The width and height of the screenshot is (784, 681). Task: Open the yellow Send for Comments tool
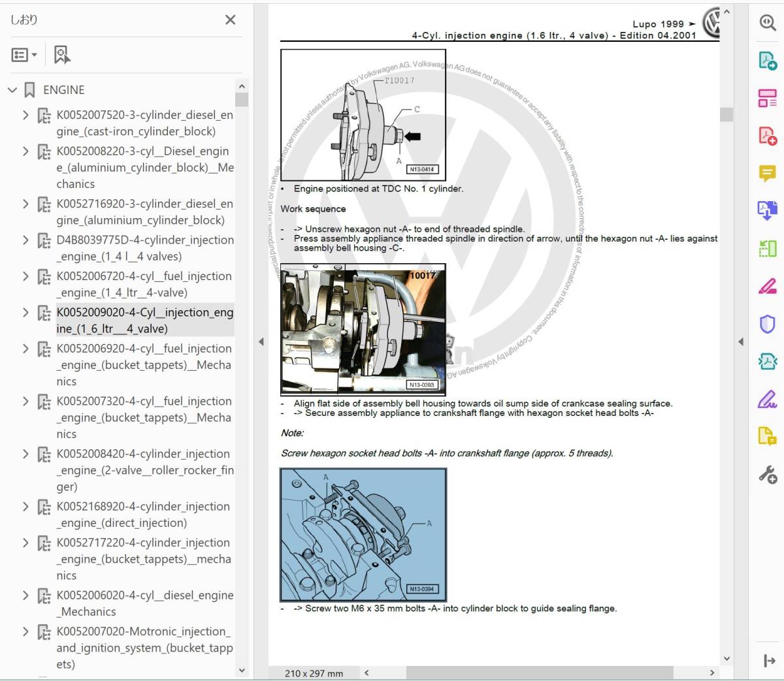tap(768, 436)
